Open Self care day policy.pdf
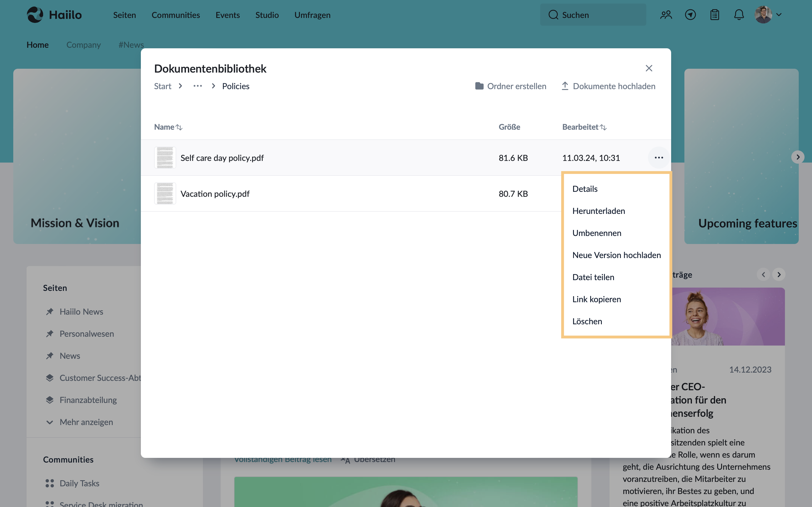 tap(222, 158)
